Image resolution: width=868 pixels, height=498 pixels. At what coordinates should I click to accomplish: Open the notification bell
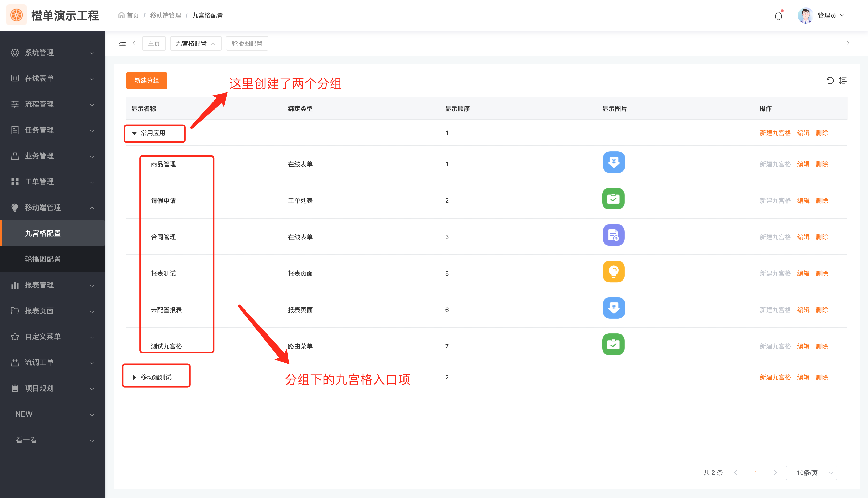coord(778,15)
